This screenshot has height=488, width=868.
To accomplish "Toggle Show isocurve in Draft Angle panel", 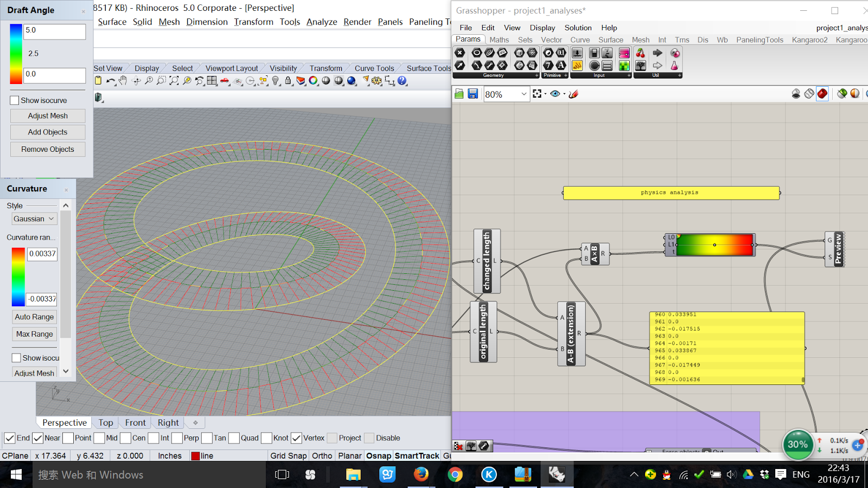I will click(14, 100).
